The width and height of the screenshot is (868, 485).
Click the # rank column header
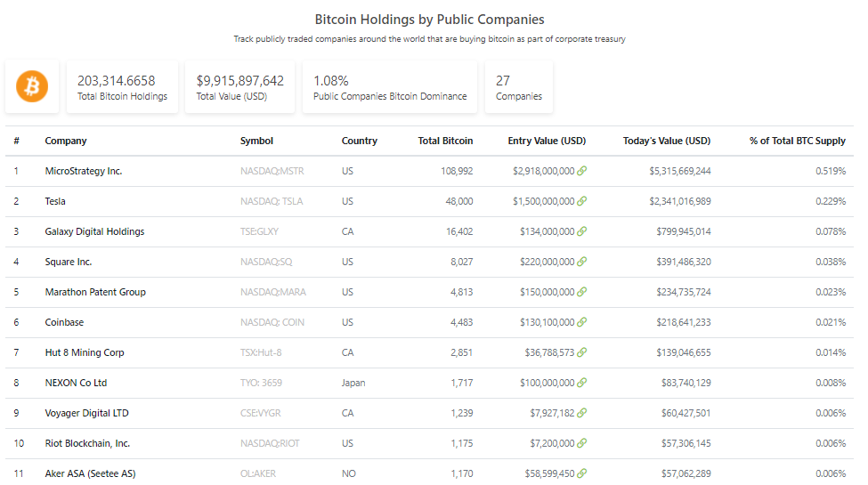tap(17, 141)
